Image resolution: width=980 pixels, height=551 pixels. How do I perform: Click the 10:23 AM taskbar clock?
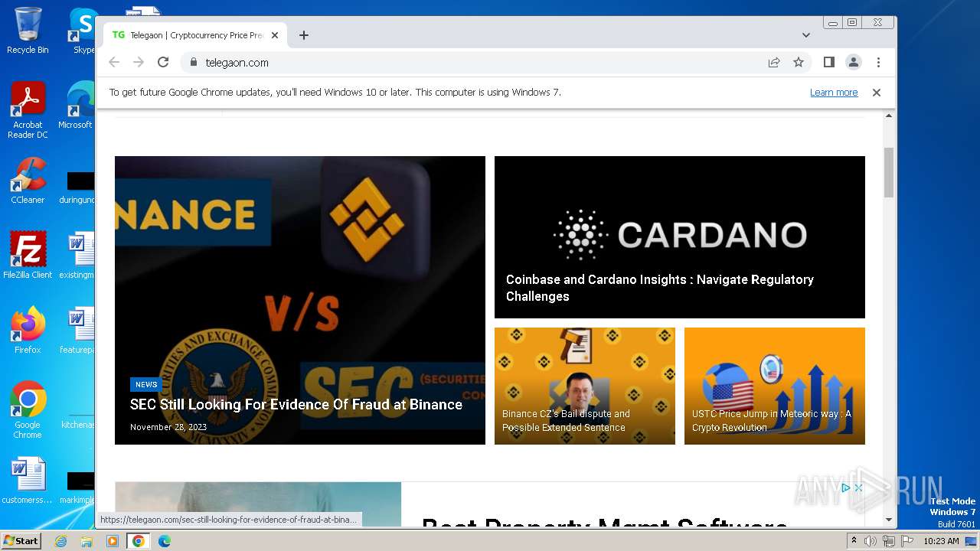941,541
